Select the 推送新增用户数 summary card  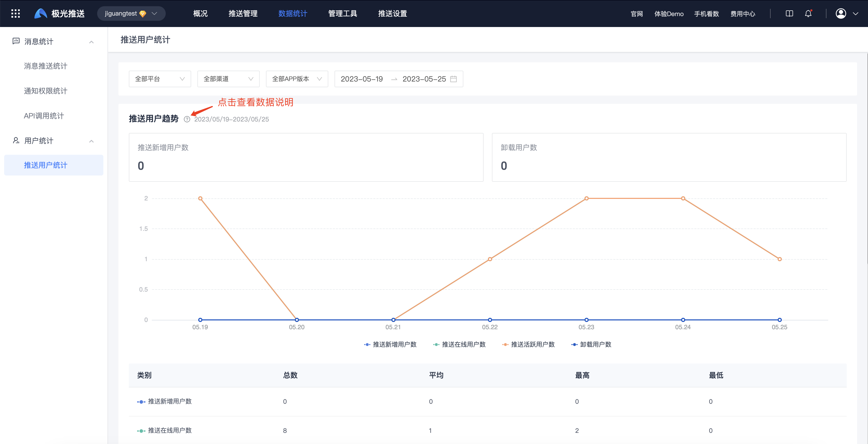306,157
